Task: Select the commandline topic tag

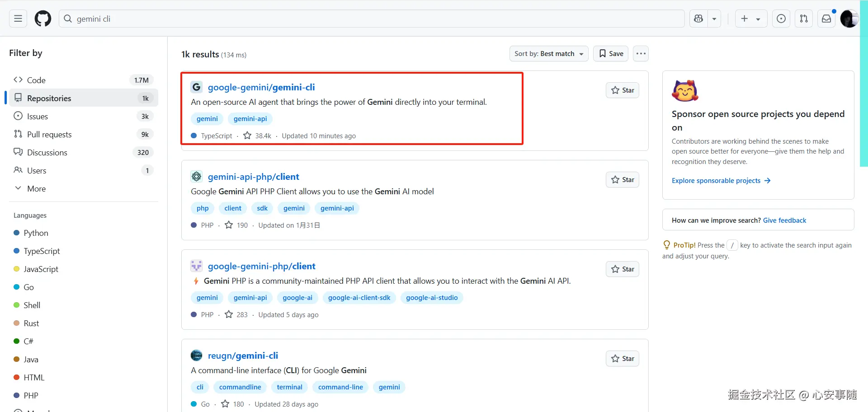Action: [240, 387]
